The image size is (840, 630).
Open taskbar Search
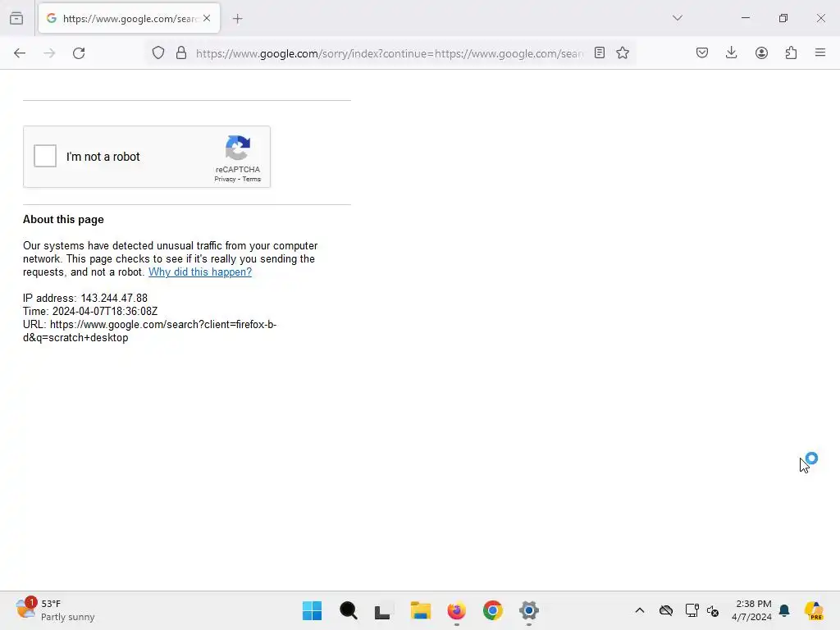(x=348, y=610)
